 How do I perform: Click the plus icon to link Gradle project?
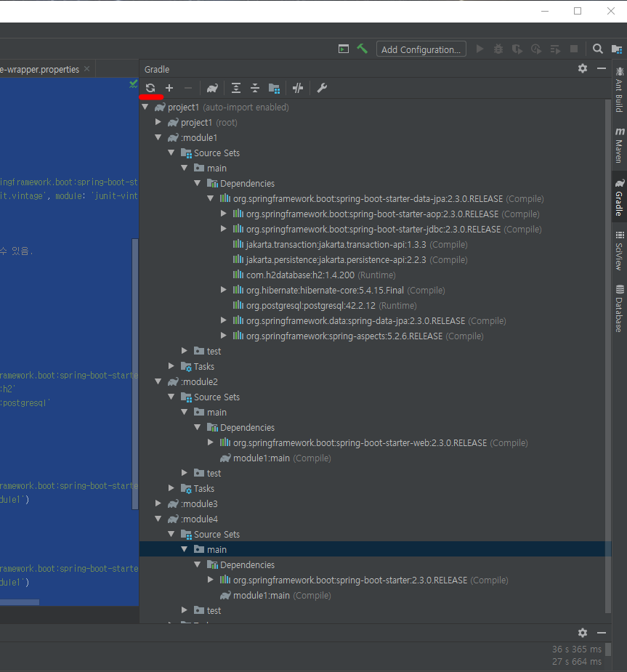pyautogui.click(x=169, y=89)
